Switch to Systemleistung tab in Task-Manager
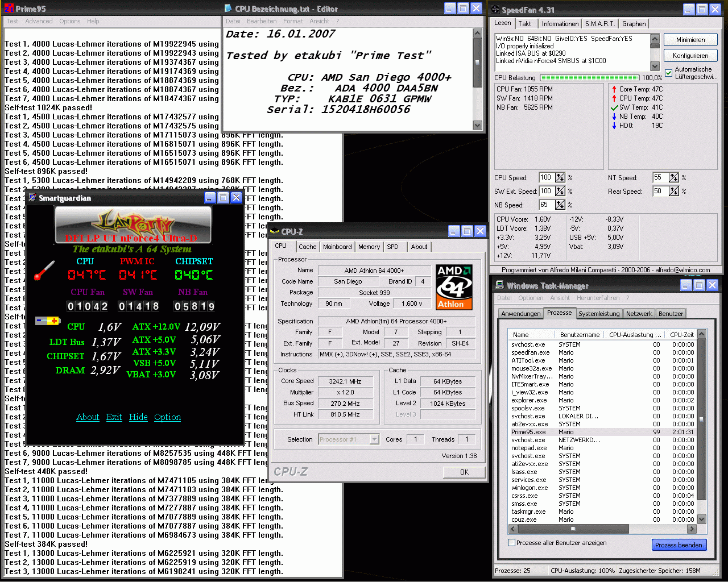The width and height of the screenshot is (728, 582). click(x=599, y=314)
